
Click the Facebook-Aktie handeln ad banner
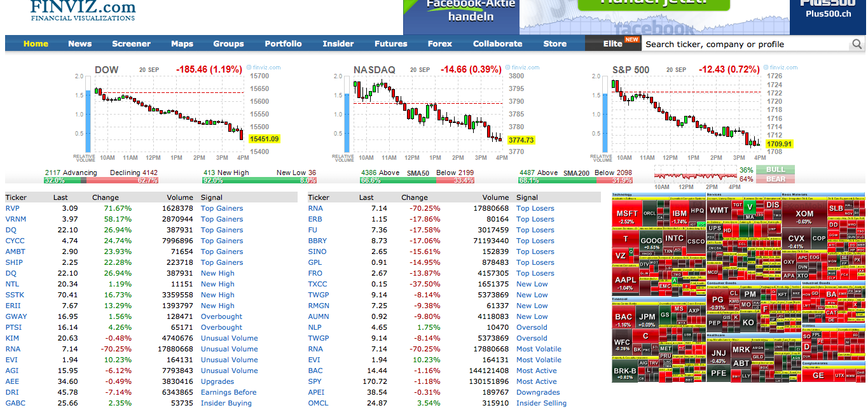461,17
